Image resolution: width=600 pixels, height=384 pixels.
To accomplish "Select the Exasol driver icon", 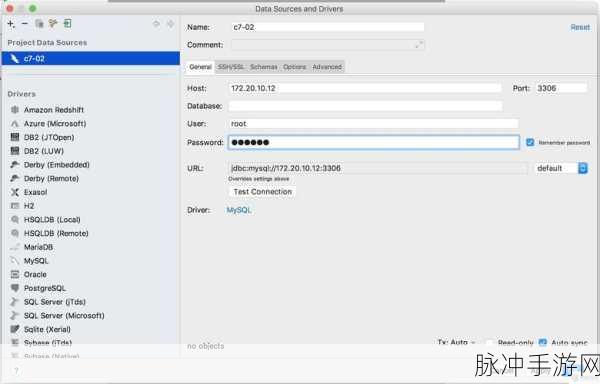I will [15, 192].
